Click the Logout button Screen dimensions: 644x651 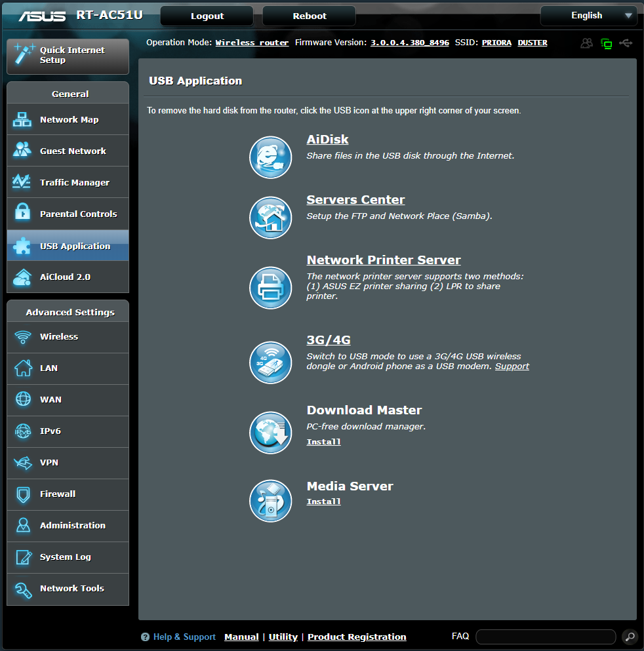(x=207, y=16)
